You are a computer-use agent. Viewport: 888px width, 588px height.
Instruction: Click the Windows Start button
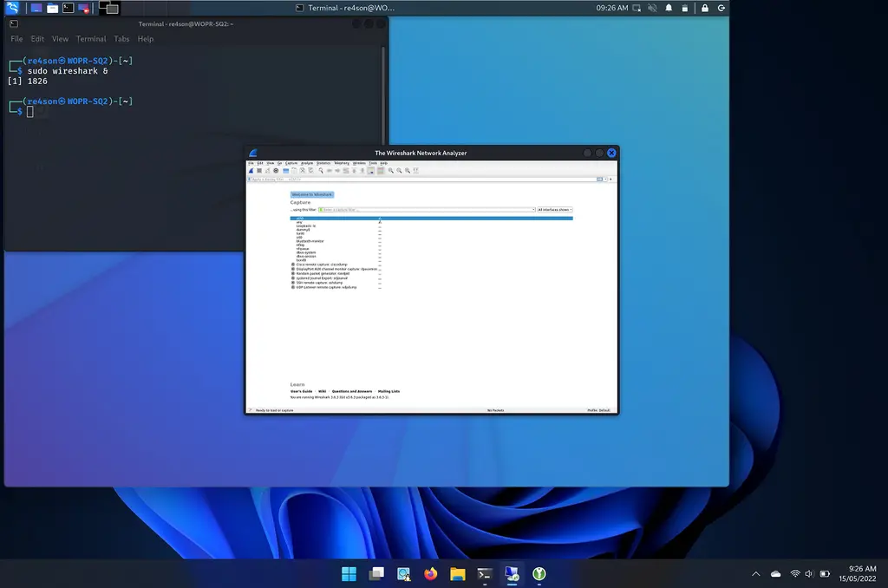tap(349, 574)
